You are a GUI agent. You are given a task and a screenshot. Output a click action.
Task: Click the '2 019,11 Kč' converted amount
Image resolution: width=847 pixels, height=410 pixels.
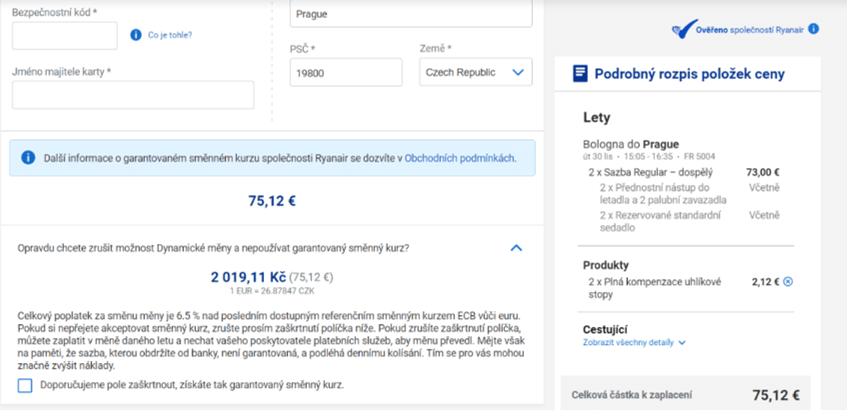(248, 278)
